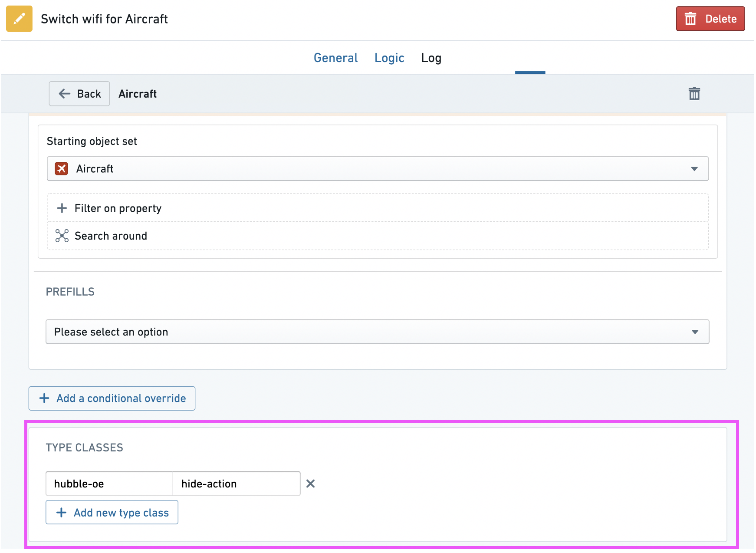The image size is (756, 553).
Task: Add a conditional override
Action: [112, 398]
